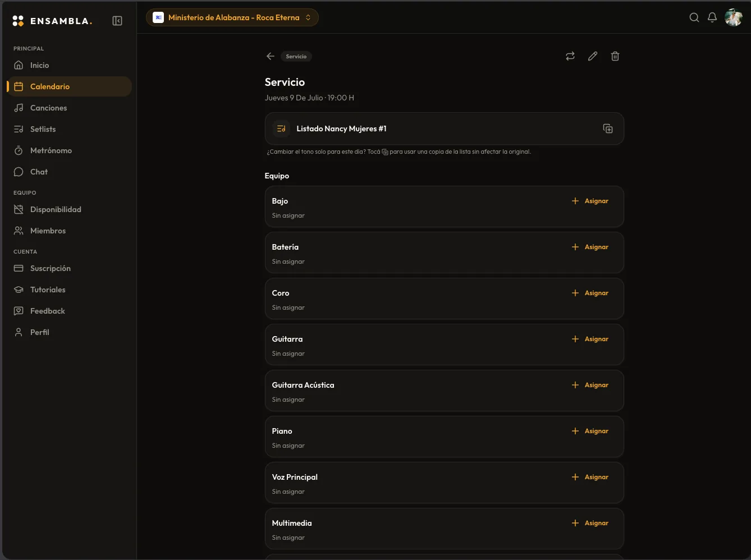
Task: Open Suscripción page
Action: click(x=69, y=268)
